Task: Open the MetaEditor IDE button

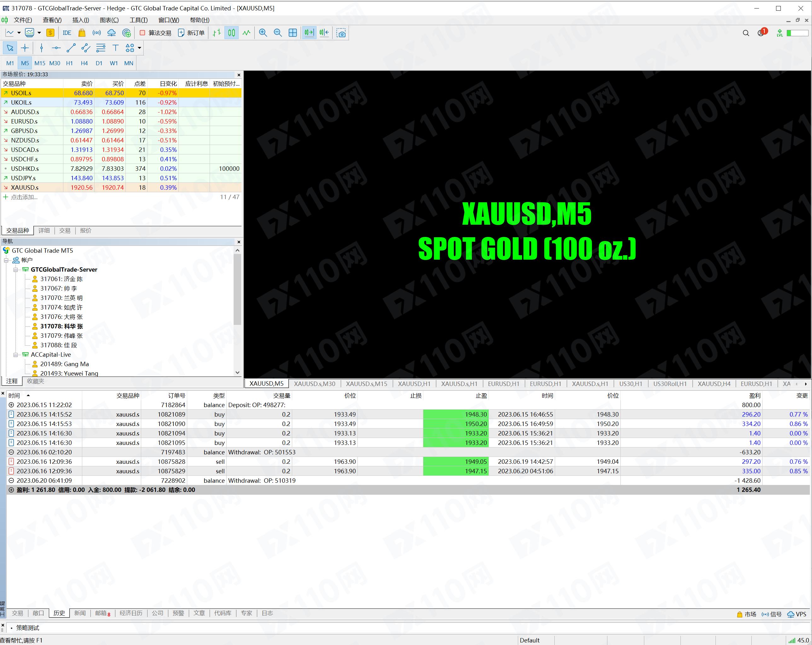Action: (x=67, y=33)
